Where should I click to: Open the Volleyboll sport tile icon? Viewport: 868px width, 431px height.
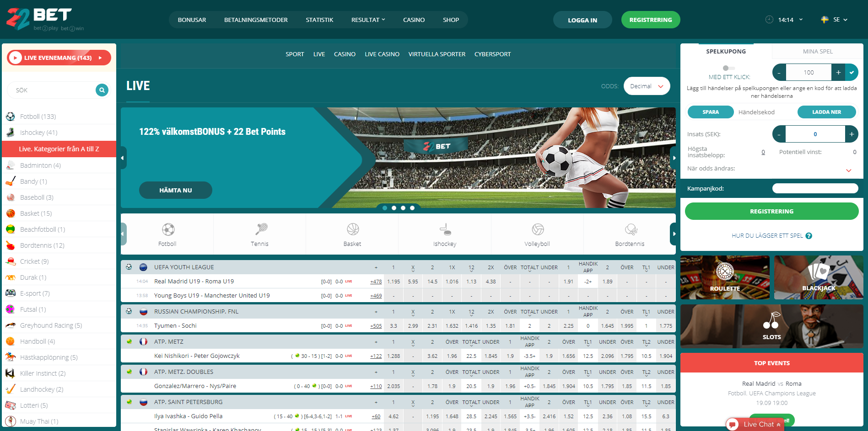point(538,229)
